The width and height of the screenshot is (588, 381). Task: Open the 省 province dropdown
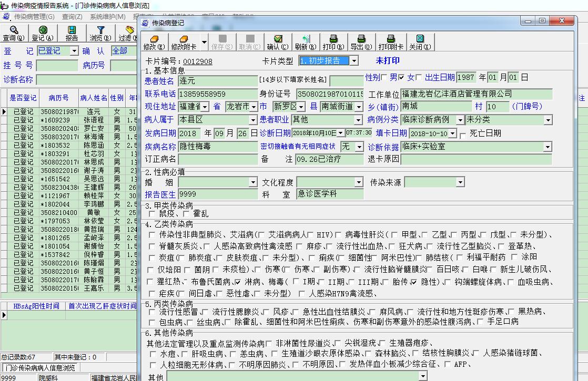205,107
